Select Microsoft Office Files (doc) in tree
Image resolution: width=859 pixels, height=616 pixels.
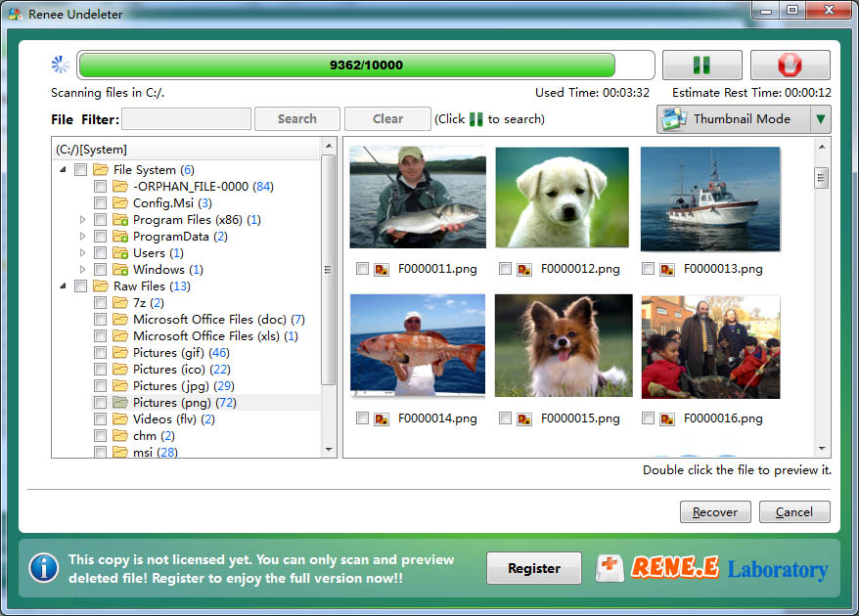pos(218,319)
